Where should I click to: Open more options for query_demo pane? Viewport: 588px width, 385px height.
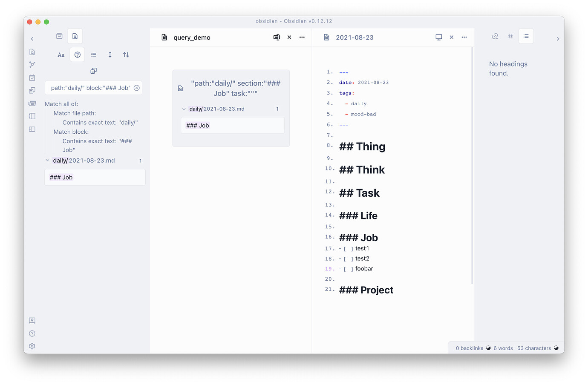(x=302, y=37)
